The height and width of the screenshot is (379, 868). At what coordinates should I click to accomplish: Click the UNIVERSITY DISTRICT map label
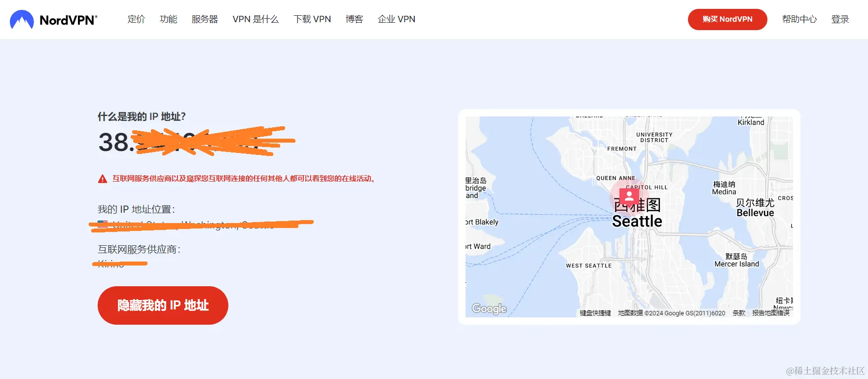click(x=654, y=137)
